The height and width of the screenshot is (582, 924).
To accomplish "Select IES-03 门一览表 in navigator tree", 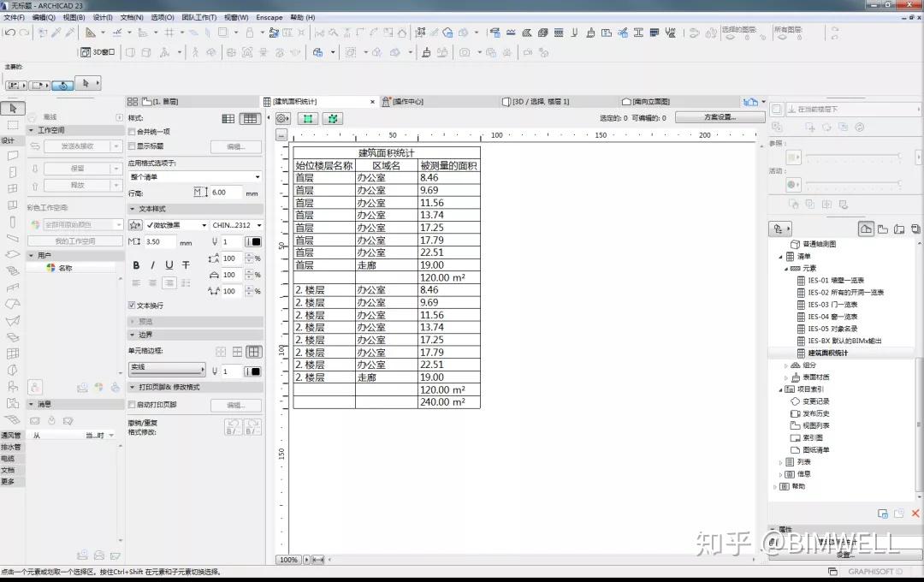I will (x=832, y=305).
